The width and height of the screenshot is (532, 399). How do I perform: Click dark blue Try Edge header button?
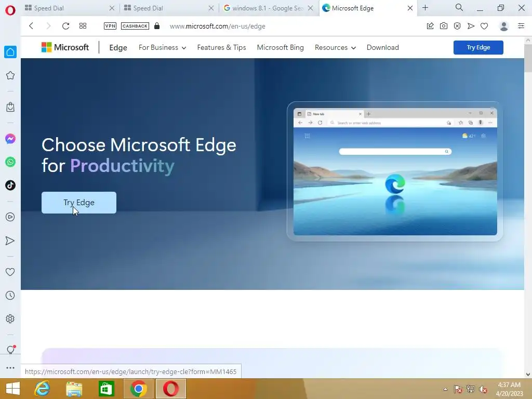[478, 47]
